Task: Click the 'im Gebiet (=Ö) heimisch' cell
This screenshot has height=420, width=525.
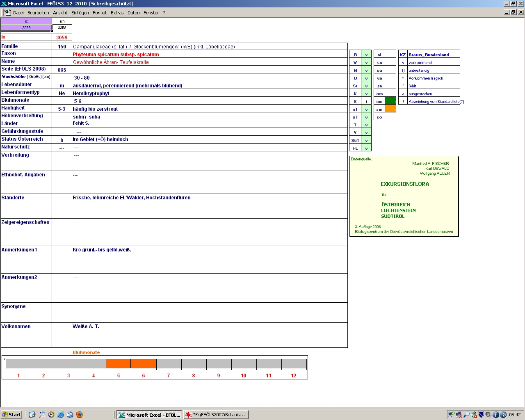Action: (210, 139)
